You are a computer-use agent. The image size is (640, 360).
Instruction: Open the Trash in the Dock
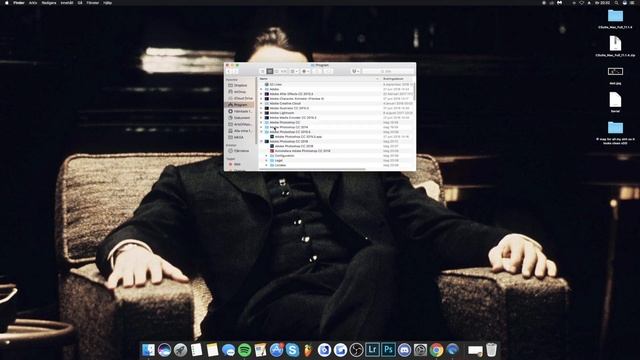coord(491,350)
